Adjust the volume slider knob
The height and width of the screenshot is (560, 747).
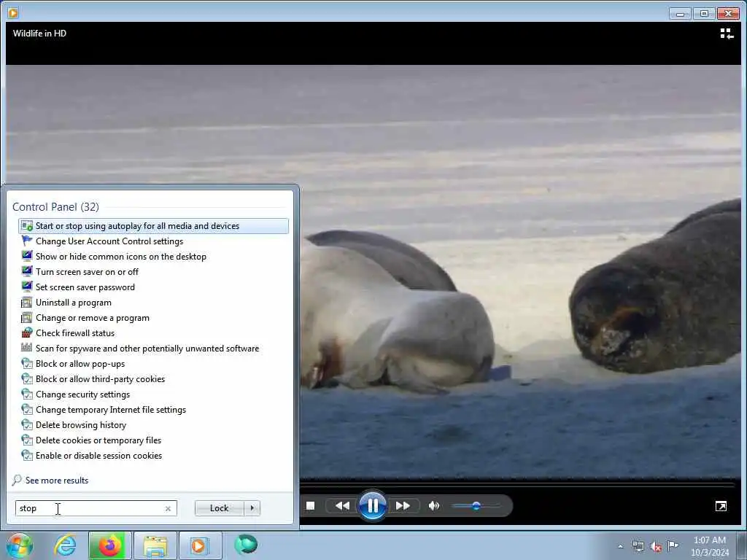(476, 506)
